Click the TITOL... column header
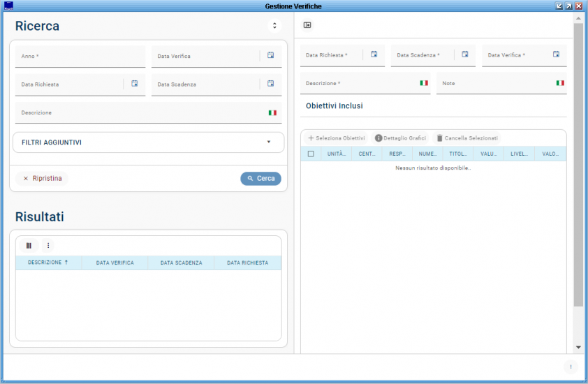The image size is (588, 384). 458,154
